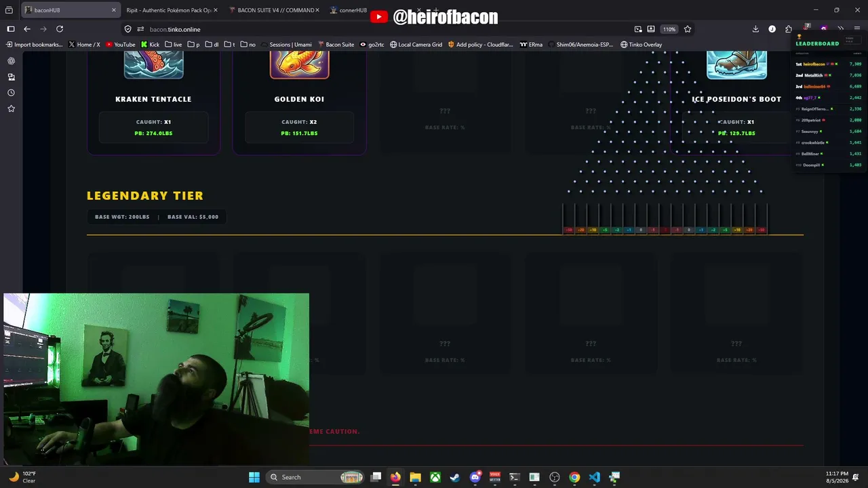Open the 'dl' bookmarks folder

pos(212,45)
